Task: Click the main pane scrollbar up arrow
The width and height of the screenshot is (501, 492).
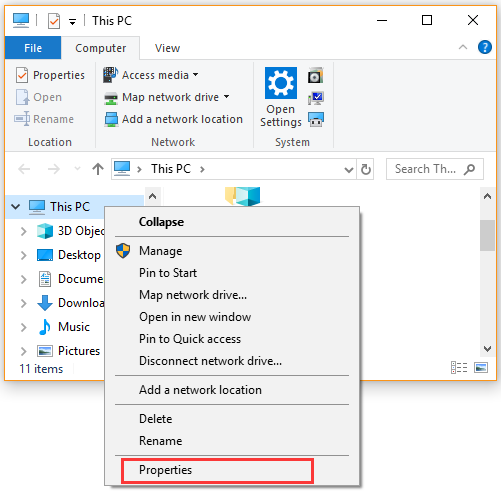Action: pos(487,196)
